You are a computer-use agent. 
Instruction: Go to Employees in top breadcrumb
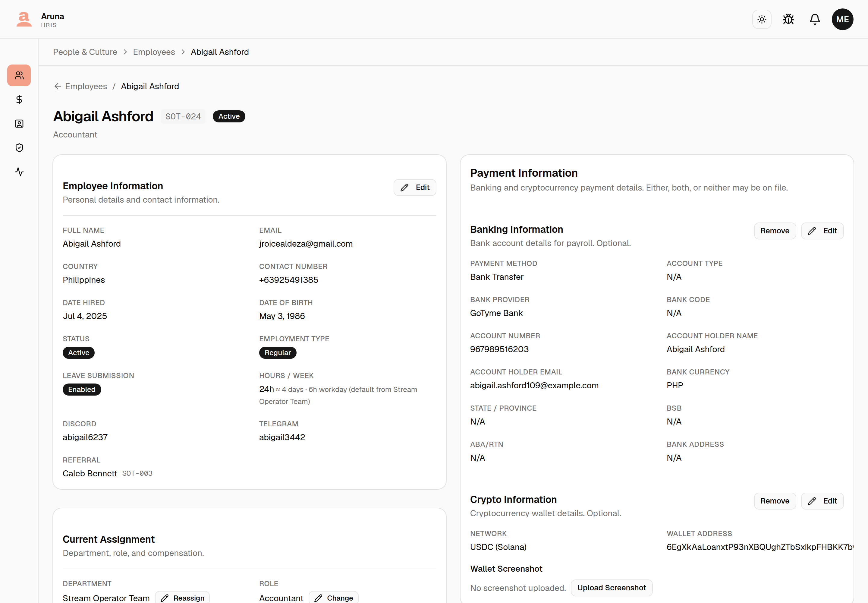(x=154, y=52)
